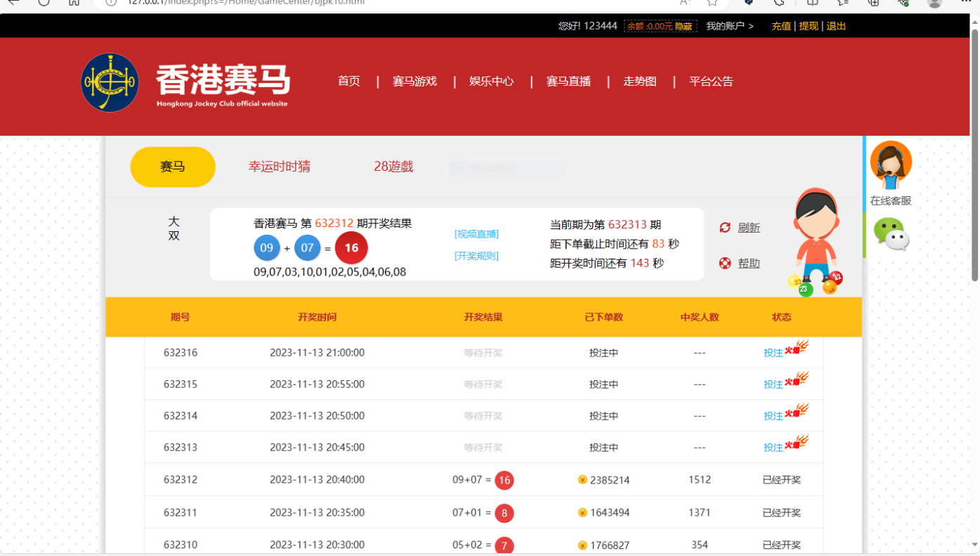Click the hot flame icon for issue 632316
Screen dimensions: 980x556
797,348
